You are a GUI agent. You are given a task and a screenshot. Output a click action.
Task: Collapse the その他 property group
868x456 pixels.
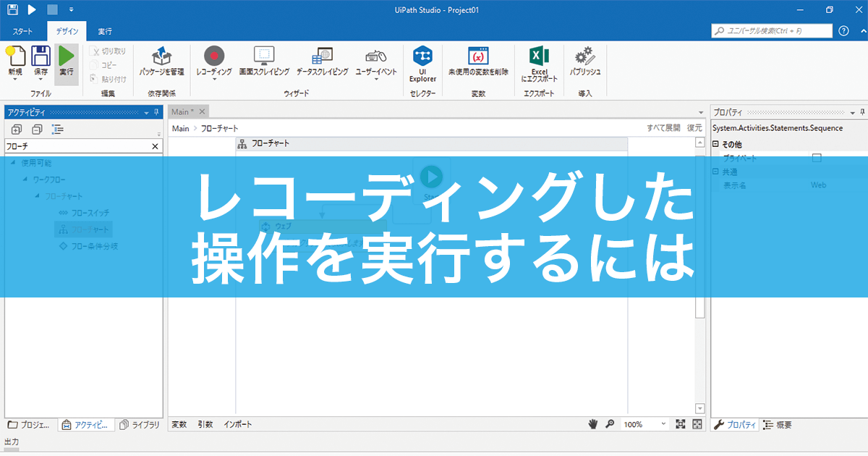point(716,144)
